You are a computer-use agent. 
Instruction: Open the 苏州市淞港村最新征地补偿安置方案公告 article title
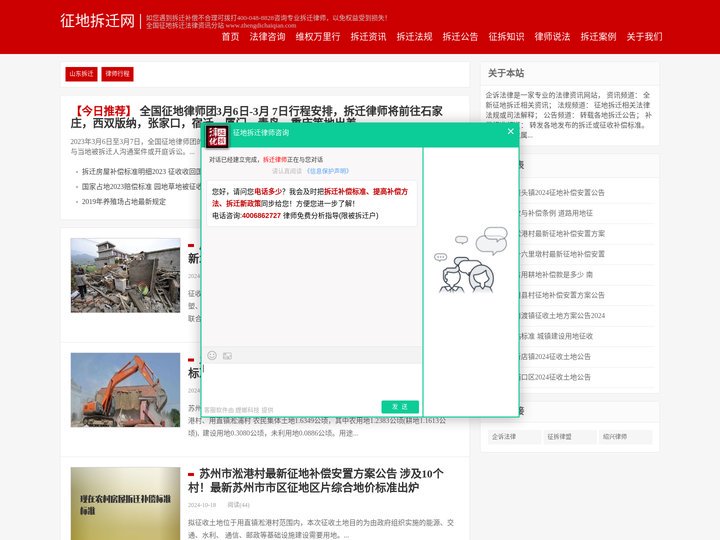click(x=316, y=480)
